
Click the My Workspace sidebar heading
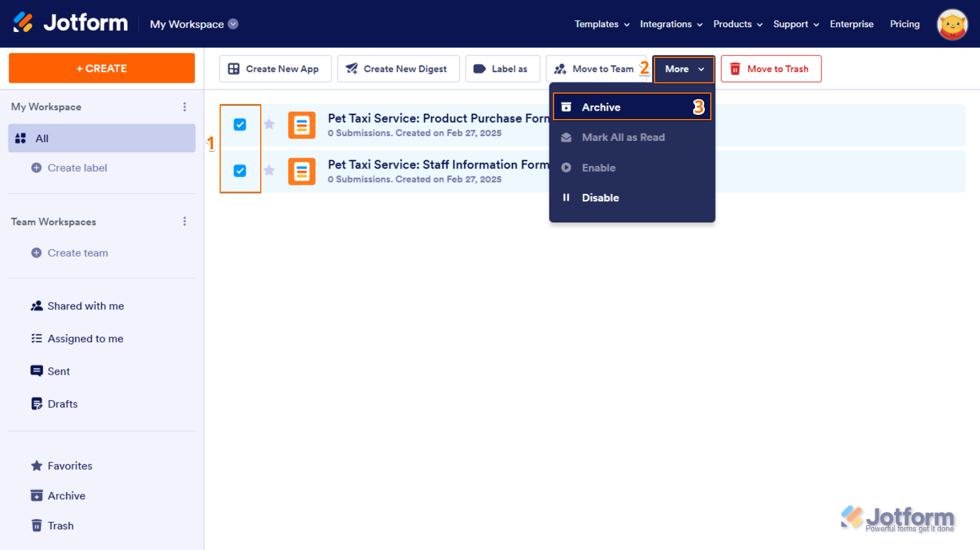pyautogui.click(x=46, y=107)
